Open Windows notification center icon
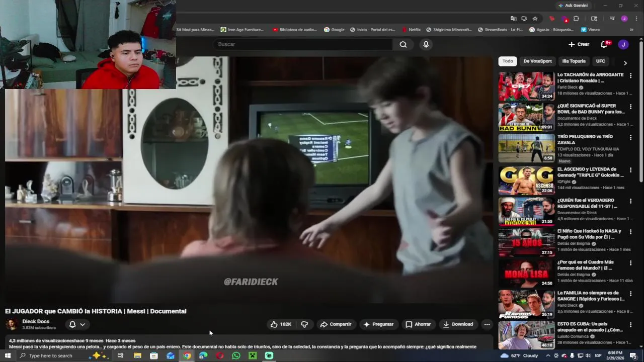Viewport: 644px width, 362px height. [633, 355]
